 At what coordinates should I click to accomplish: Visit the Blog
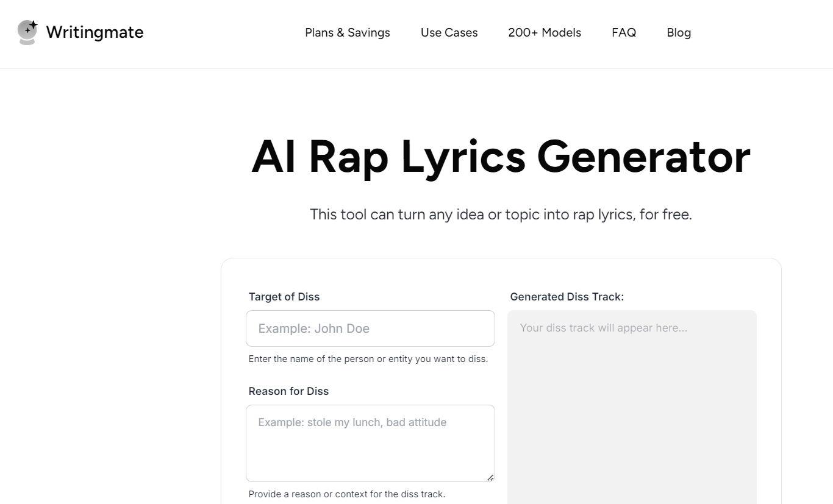[x=679, y=32]
